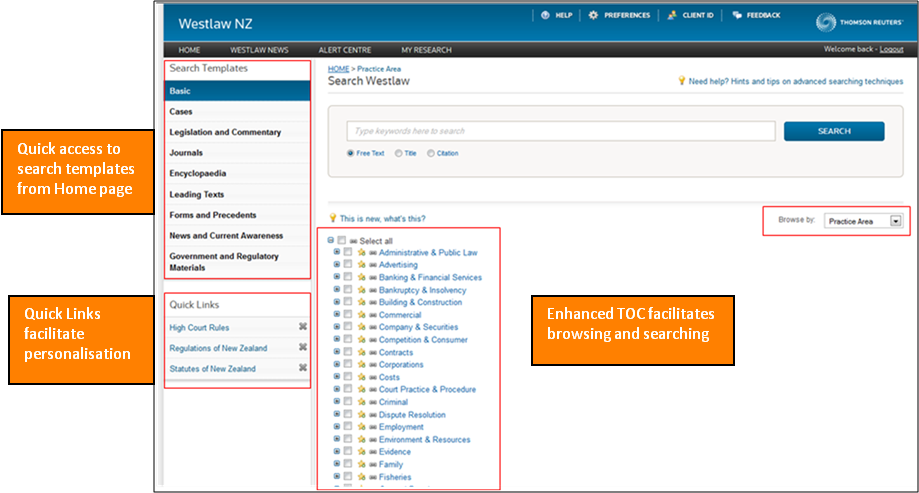Click HOME breadcrumb link
Screen dimensions: 919x493
point(338,69)
